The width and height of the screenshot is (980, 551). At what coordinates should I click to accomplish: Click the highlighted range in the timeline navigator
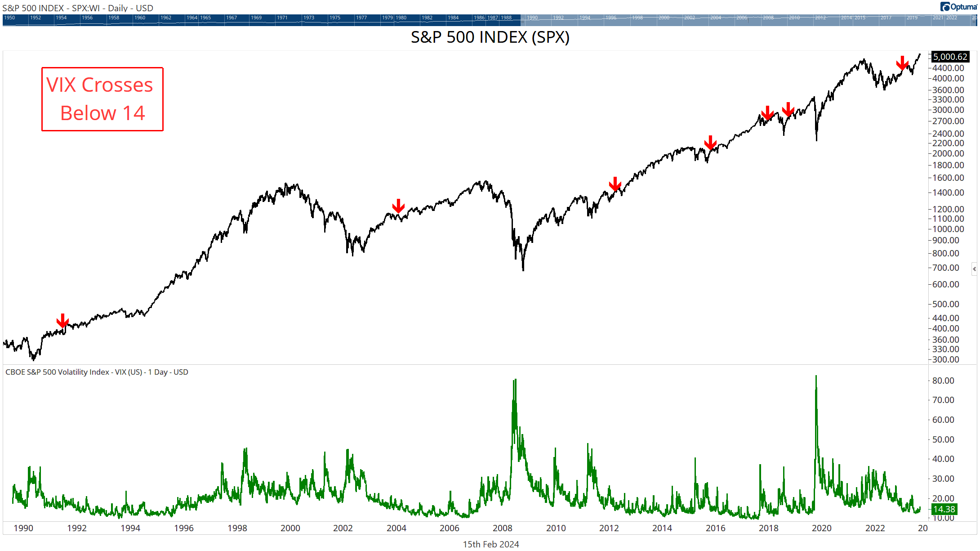[x=748, y=20]
